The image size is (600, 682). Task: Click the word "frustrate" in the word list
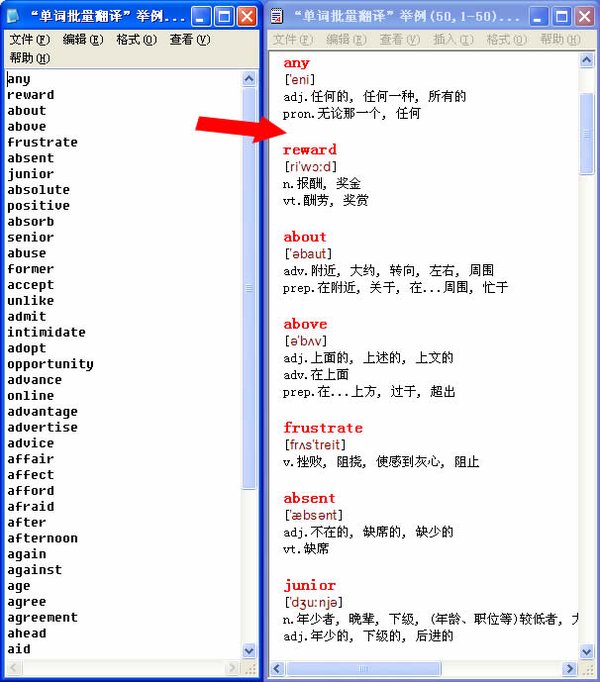pos(42,142)
